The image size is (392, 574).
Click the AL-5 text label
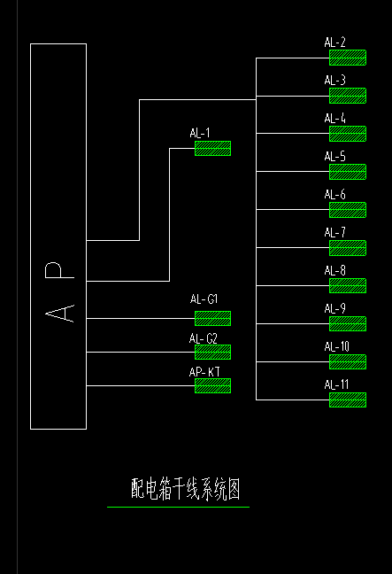(334, 157)
